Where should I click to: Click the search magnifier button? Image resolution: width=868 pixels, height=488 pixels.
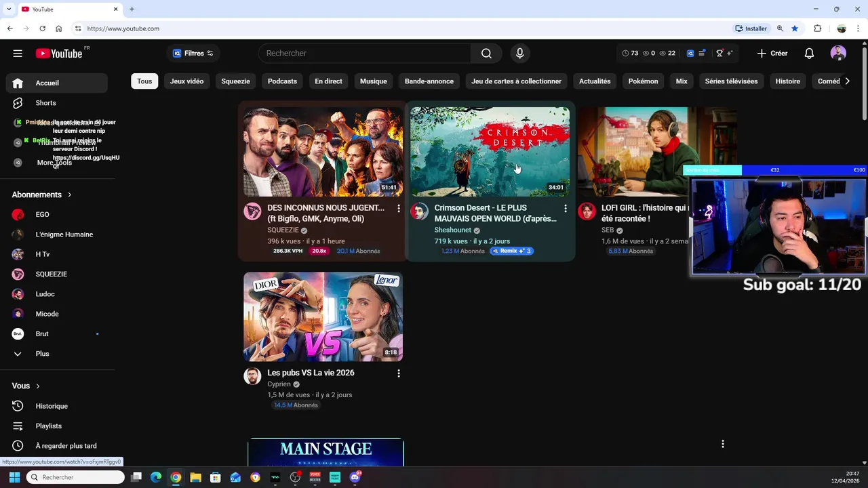(486, 54)
